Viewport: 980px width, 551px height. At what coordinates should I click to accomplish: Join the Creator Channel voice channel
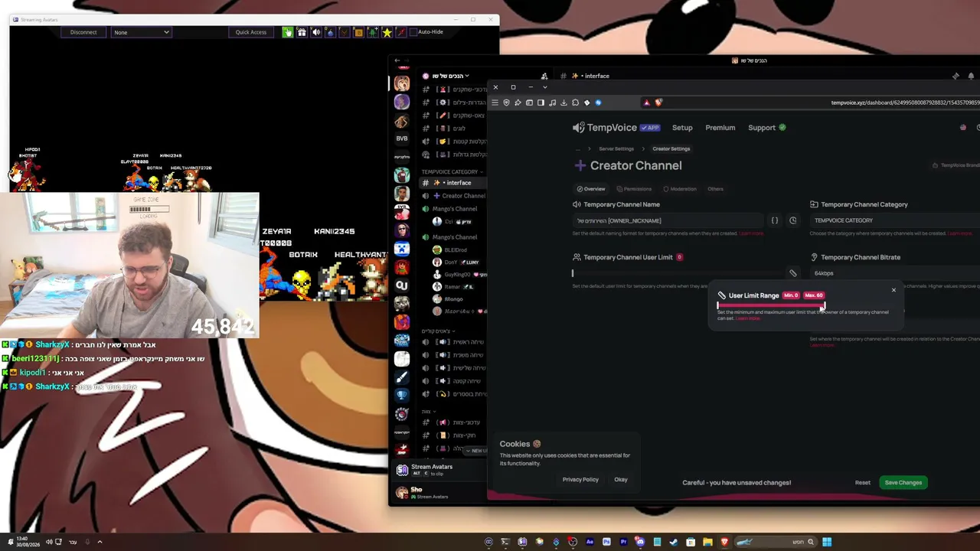(453, 196)
